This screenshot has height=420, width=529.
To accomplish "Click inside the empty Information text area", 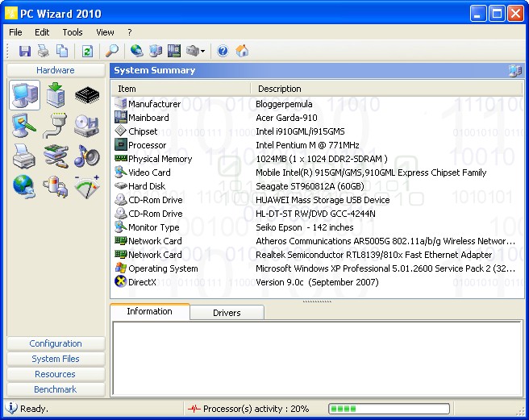I will click(317, 358).
